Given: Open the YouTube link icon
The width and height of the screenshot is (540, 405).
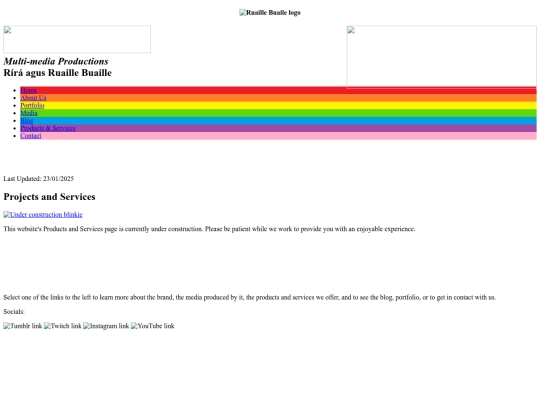Looking at the screenshot, I should point(153,326).
